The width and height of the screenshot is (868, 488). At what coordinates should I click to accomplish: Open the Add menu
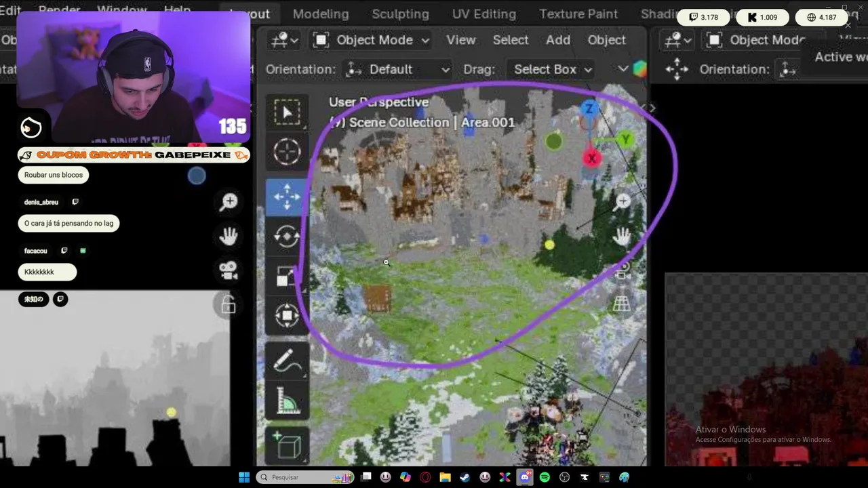pos(558,40)
